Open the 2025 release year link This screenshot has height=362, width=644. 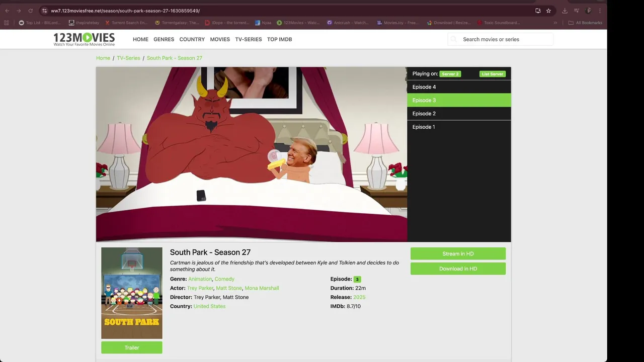pos(359,297)
